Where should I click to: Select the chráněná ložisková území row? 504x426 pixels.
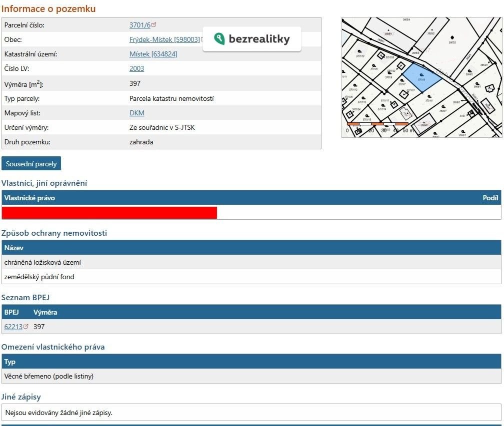(x=251, y=262)
